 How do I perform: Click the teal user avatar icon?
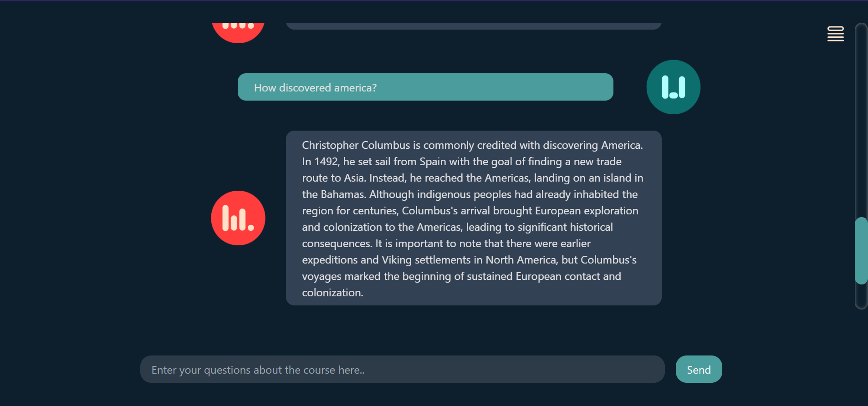click(673, 87)
